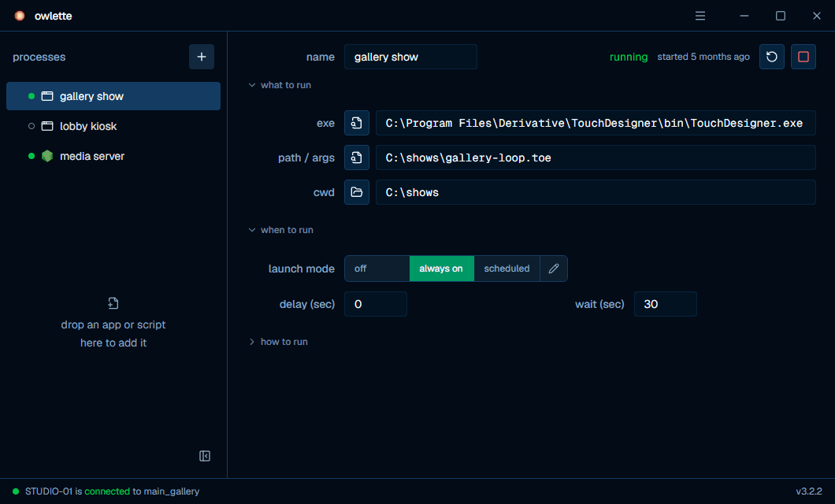Restart the gallery show process
835x504 pixels.
click(x=772, y=57)
